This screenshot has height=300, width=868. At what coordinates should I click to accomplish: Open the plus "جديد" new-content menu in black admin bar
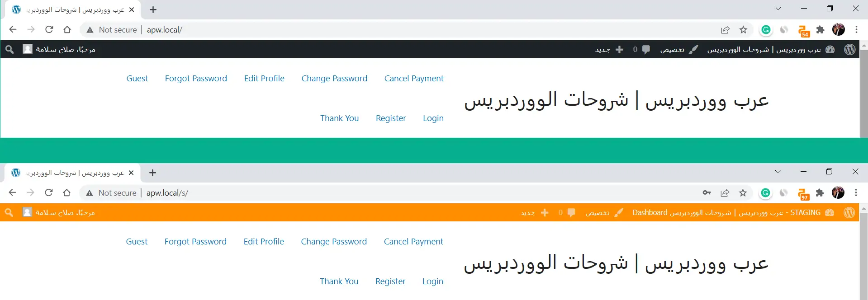click(x=609, y=49)
